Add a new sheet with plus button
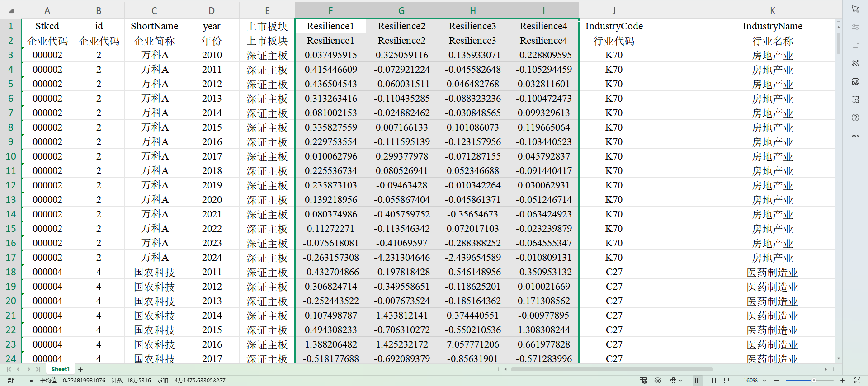Image resolution: width=868 pixels, height=386 pixels. (80, 370)
